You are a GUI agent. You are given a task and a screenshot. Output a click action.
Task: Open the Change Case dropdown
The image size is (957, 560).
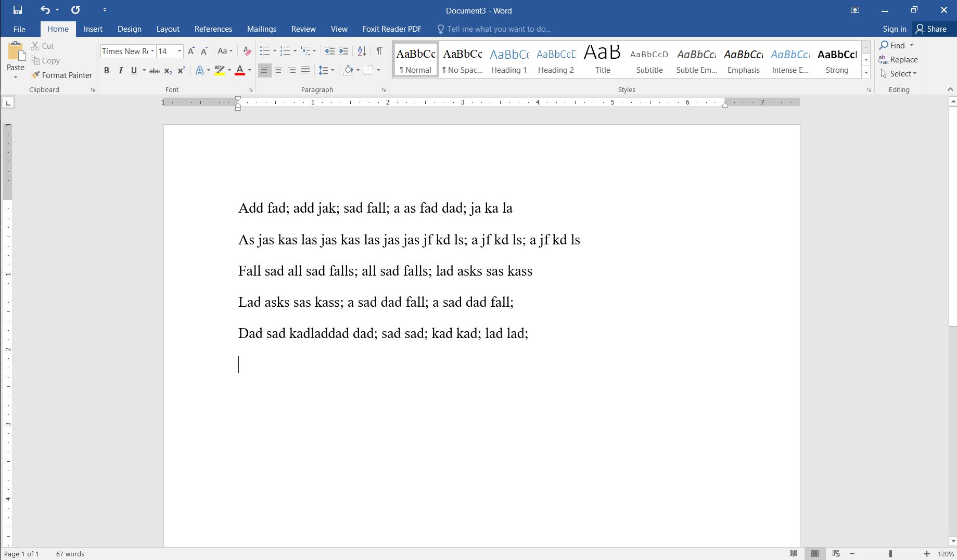(x=225, y=51)
